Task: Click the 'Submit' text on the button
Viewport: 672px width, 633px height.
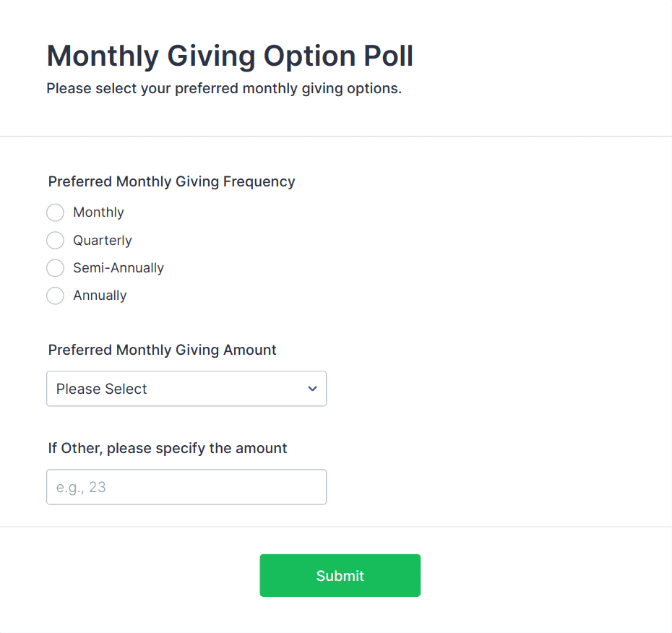Action: [340, 576]
